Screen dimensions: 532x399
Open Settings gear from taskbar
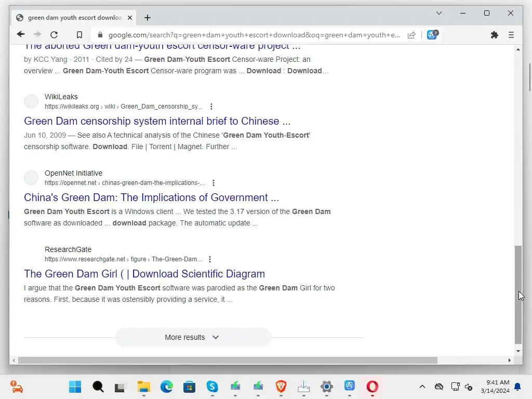pos(326,387)
